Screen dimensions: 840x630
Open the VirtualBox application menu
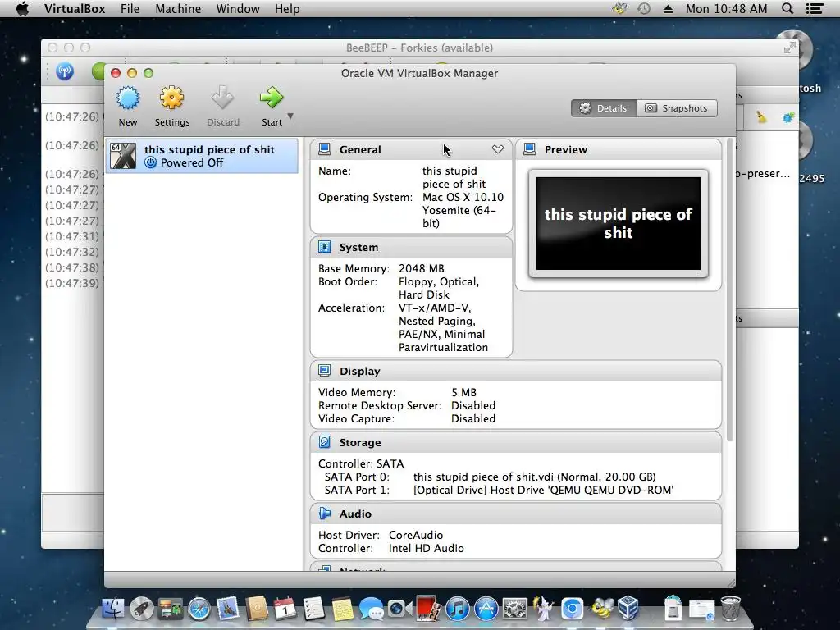pos(75,9)
